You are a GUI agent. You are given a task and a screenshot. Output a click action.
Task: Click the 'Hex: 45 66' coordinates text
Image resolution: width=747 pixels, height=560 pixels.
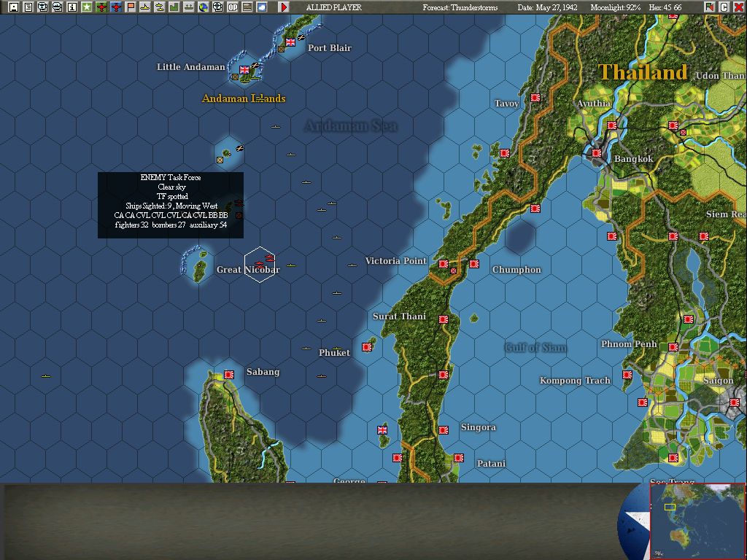(x=665, y=7)
